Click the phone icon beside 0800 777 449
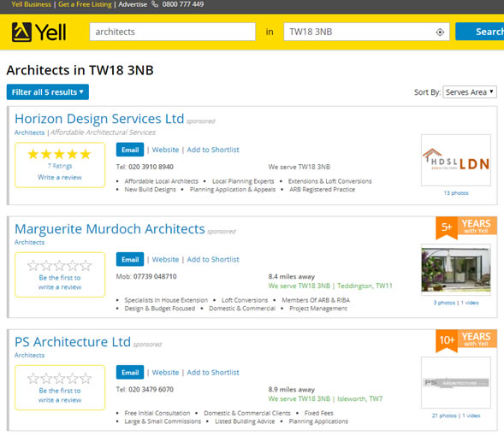This screenshot has width=504, height=436. 155,4
